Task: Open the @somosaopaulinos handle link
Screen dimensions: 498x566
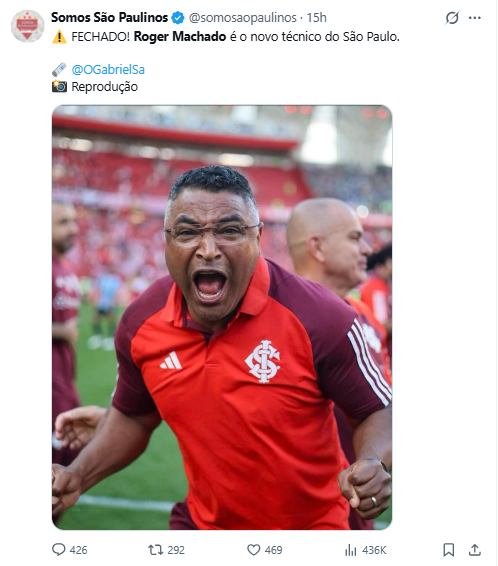Action: [243, 18]
